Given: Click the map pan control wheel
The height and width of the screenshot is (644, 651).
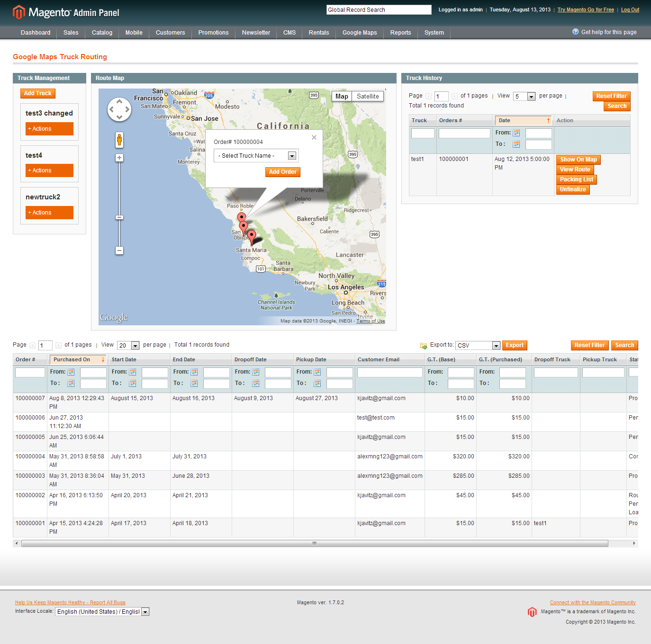Looking at the screenshot, I should pyautogui.click(x=119, y=109).
